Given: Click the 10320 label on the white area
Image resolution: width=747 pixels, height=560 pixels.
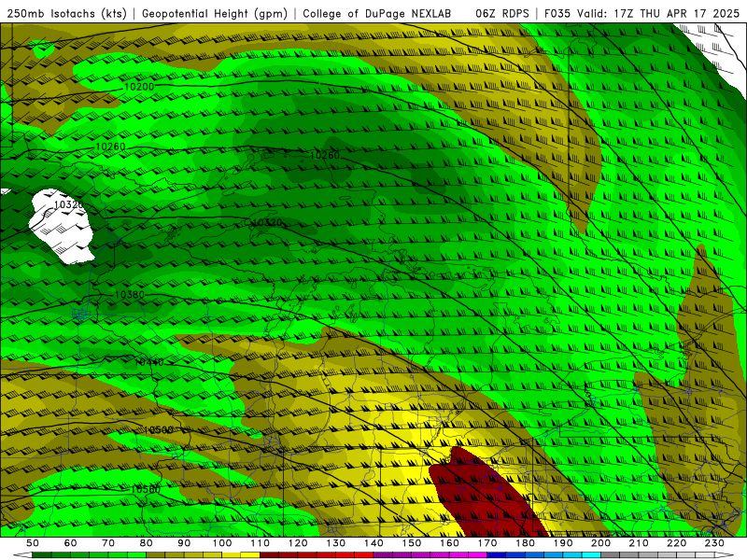Looking at the screenshot, I should pyautogui.click(x=68, y=204).
